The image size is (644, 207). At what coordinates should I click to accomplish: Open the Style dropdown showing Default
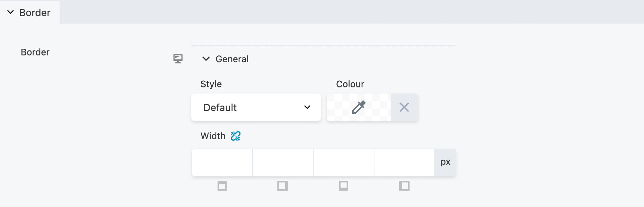(x=256, y=108)
